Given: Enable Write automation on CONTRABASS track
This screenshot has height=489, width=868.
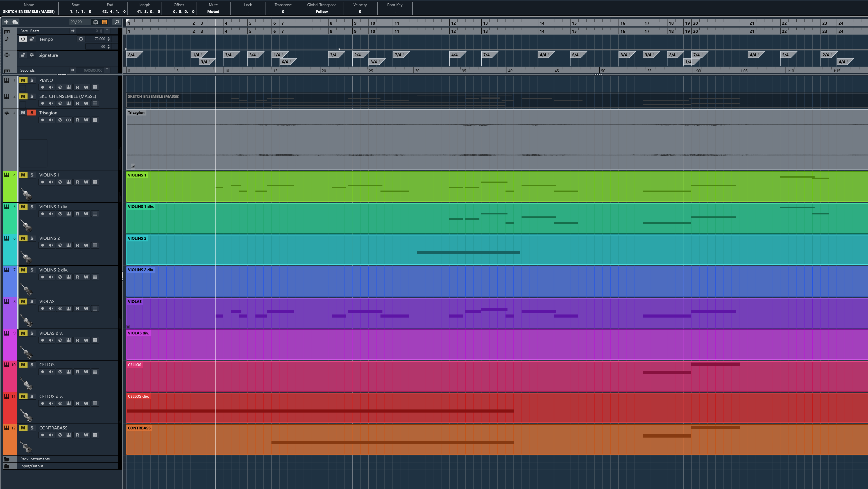Looking at the screenshot, I should [86, 435].
